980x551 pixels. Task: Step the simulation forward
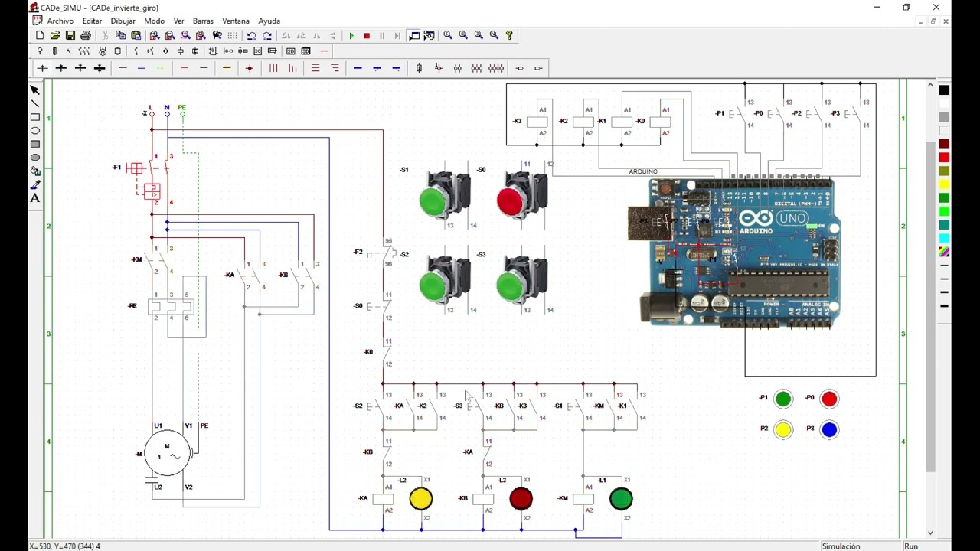click(x=397, y=35)
